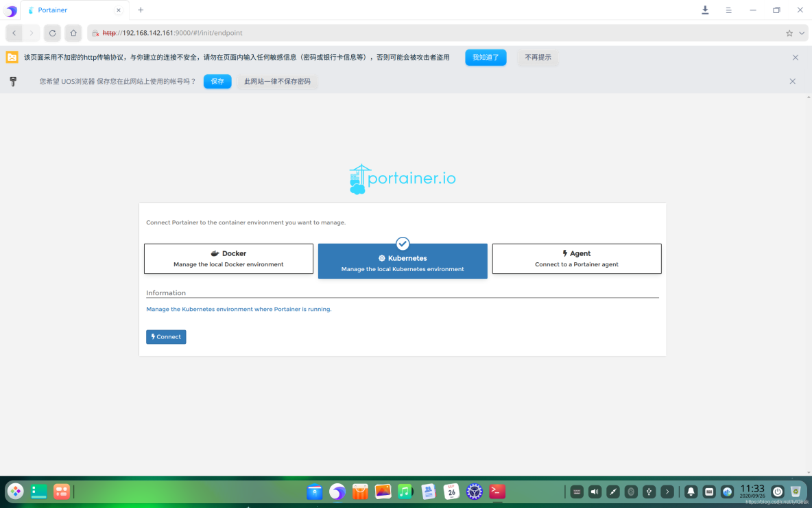Open the browser hamburger menu
Screen dimensions: 812x508
[728, 10]
